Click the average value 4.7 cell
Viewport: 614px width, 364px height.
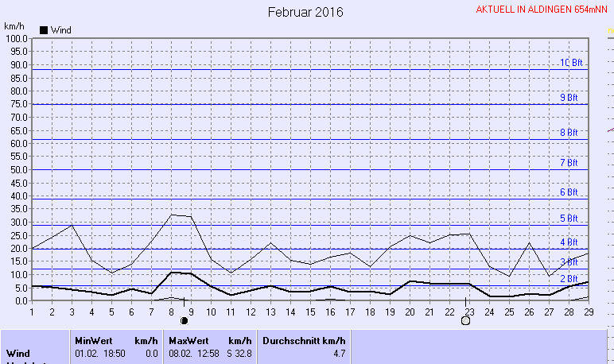(336, 353)
